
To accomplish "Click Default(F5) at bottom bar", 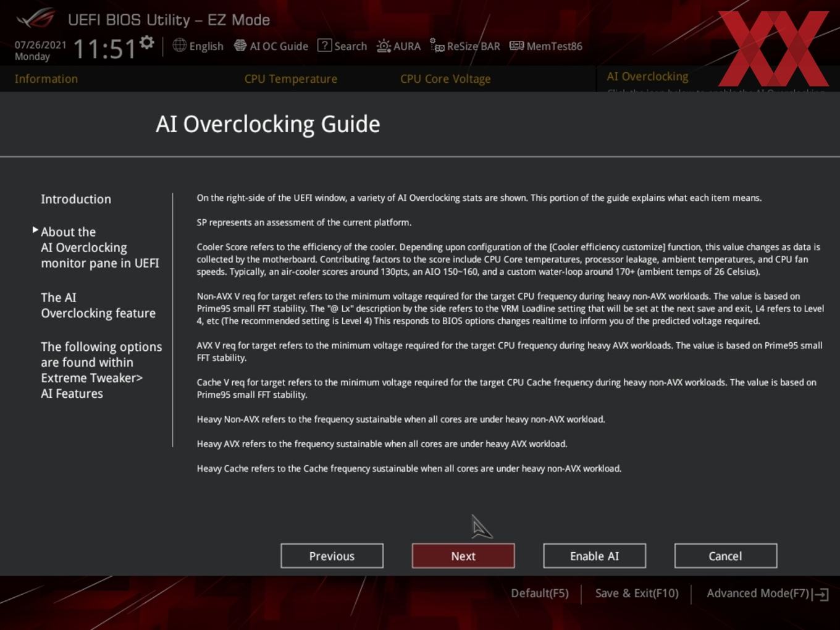I will point(539,593).
